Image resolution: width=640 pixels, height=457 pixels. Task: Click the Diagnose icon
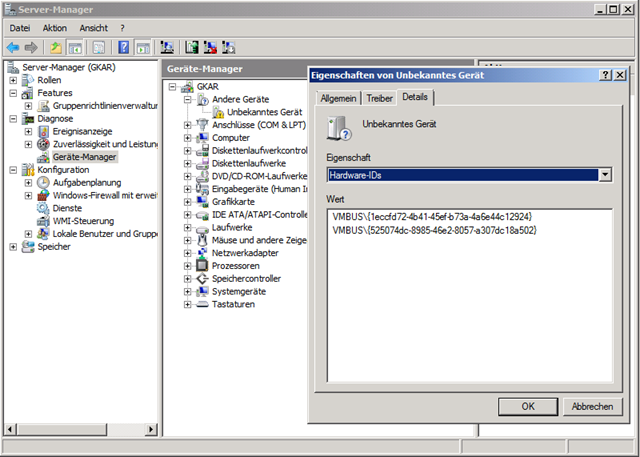click(28, 119)
